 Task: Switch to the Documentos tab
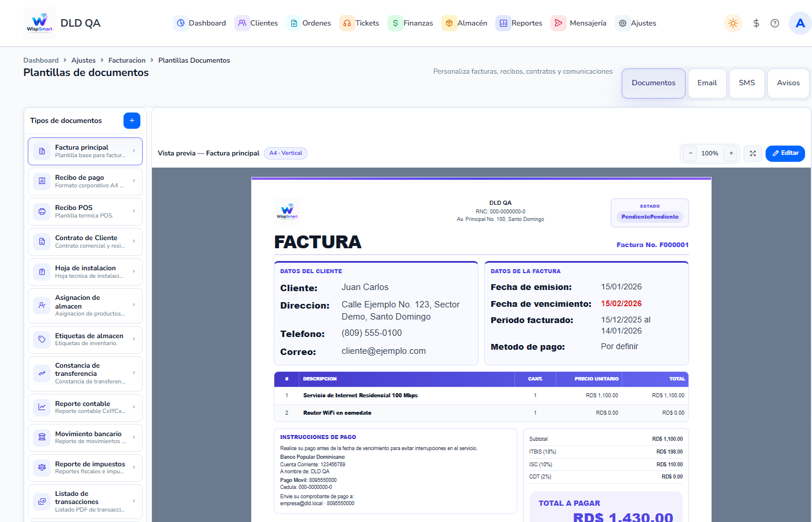pos(654,83)
